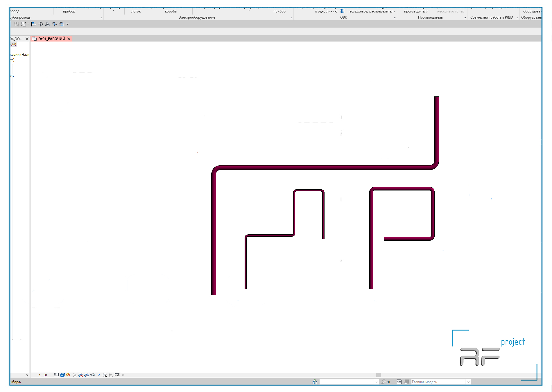Open the active workset dropdown
The height and width of the screenshot is (392, 552).
(377, 382)
